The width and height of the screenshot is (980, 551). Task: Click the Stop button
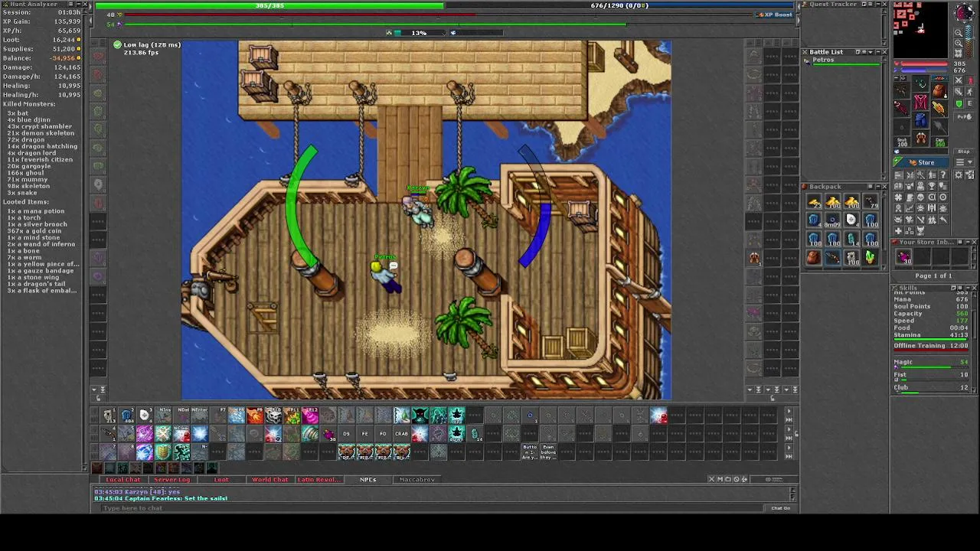coord(963,152)
